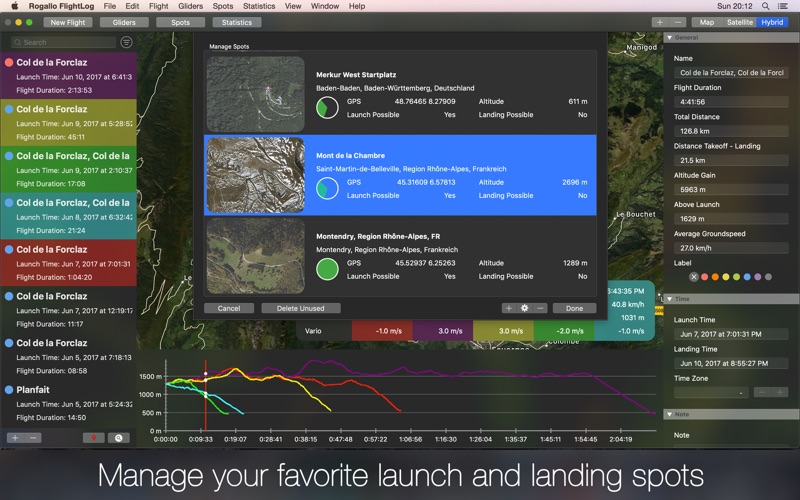Cancel the Manage Spots dialog
Viewport: 800px width, 500px height.
229,308
